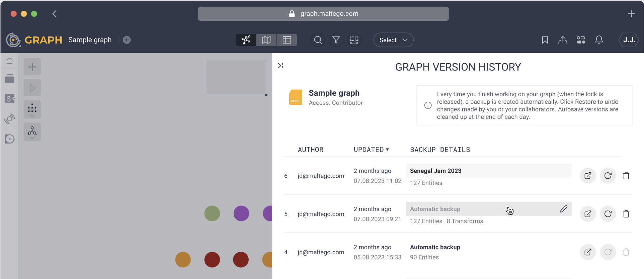Click the bookmark icon
This screenshot has height=279, width=644.
pyautogui.click(x=545, y=40)
